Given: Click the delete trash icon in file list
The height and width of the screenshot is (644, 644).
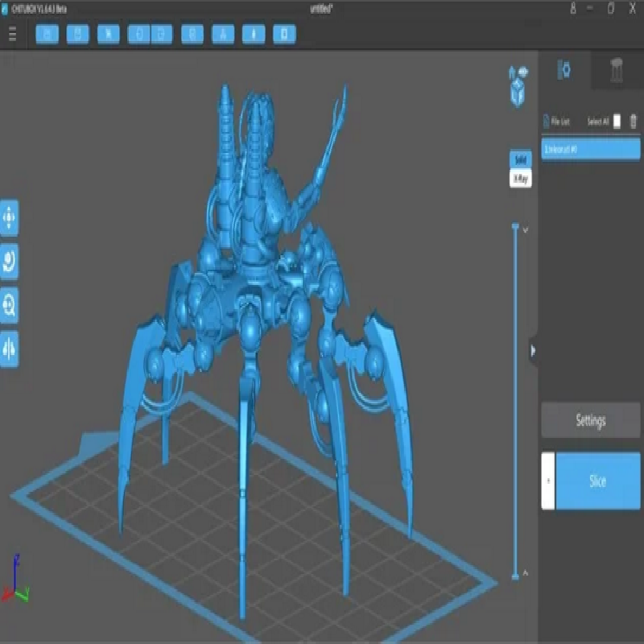Looking at the screenshot, I should pos(634,122).
